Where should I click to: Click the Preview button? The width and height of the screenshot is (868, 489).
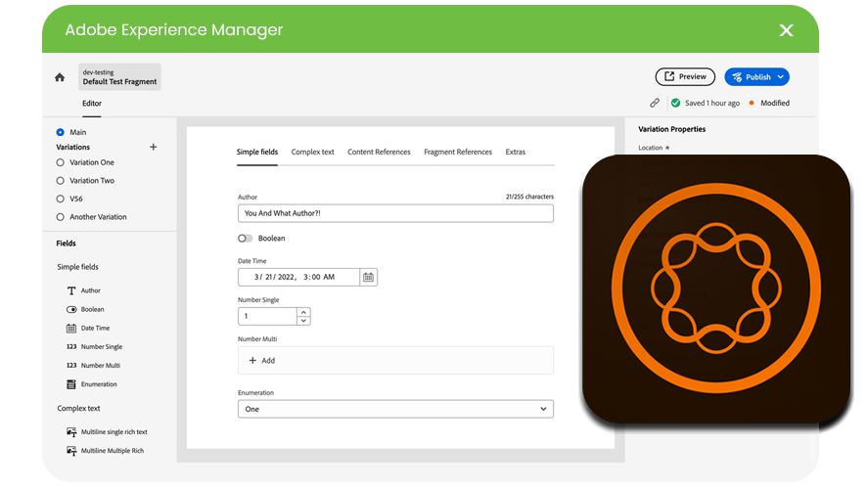pos(685,76)
